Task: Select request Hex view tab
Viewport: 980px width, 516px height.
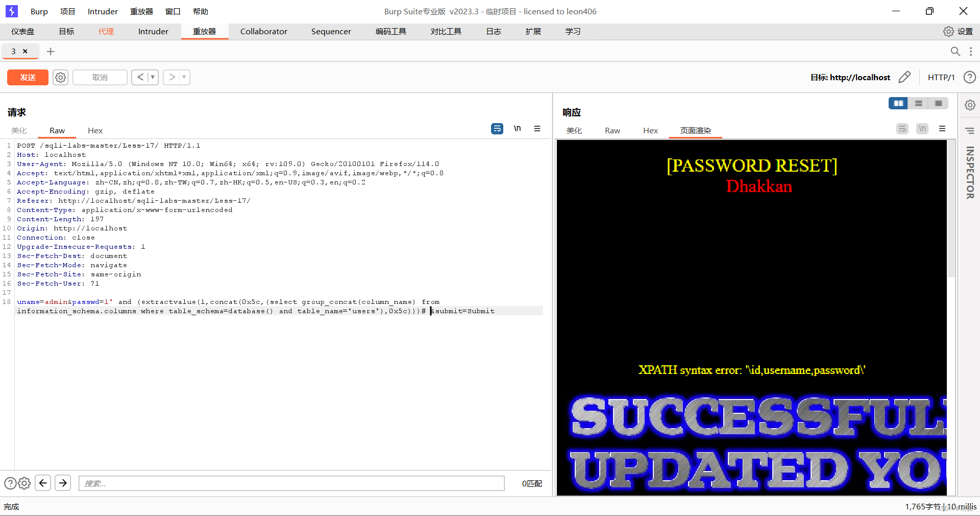Action: coord(95,131)
